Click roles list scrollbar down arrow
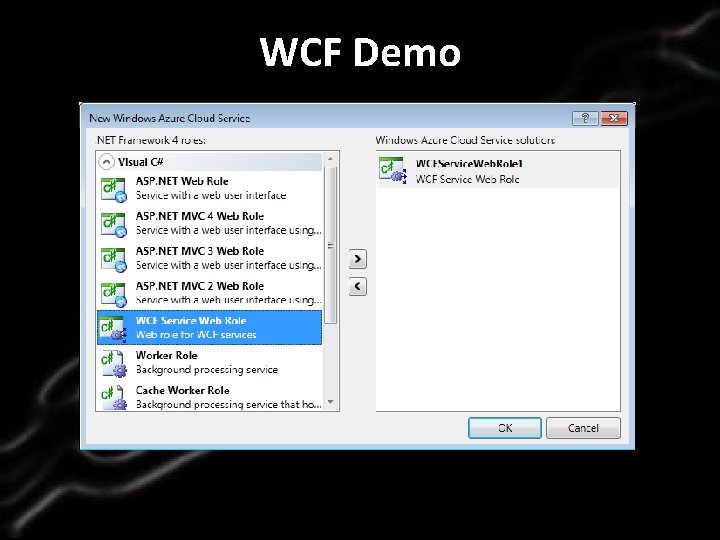This screenshot has height=540, width=720. [330, 403]
